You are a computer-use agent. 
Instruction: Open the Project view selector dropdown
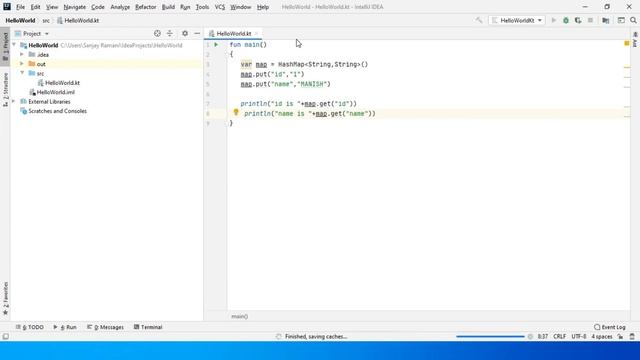(x=32, y=33)
